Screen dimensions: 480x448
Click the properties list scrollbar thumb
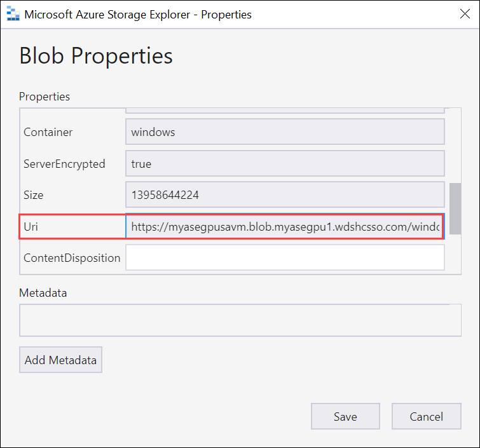pos(455,208)
